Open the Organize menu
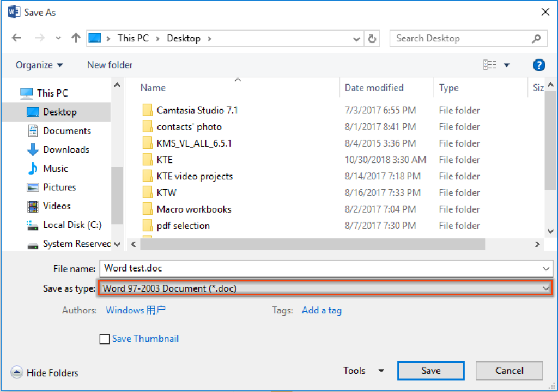 39,64
